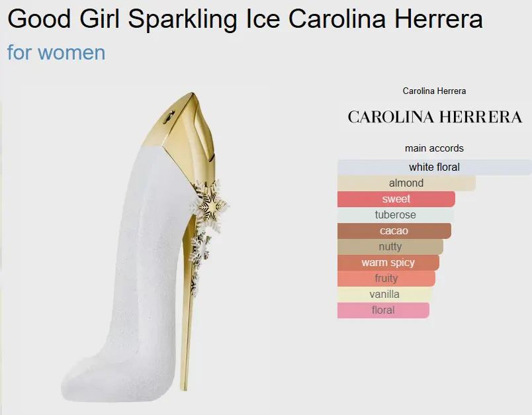
Task: Pick the vanilla accord bar
Action: 384,295
